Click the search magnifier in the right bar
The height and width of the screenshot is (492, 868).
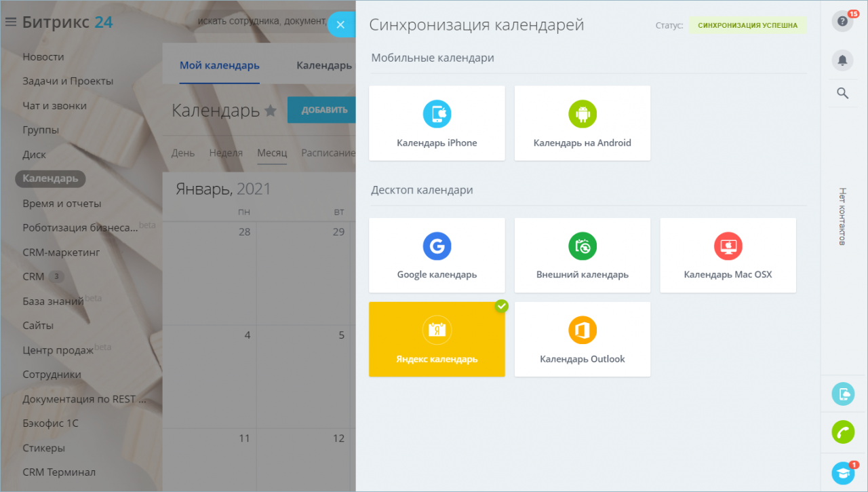point(842,93)
